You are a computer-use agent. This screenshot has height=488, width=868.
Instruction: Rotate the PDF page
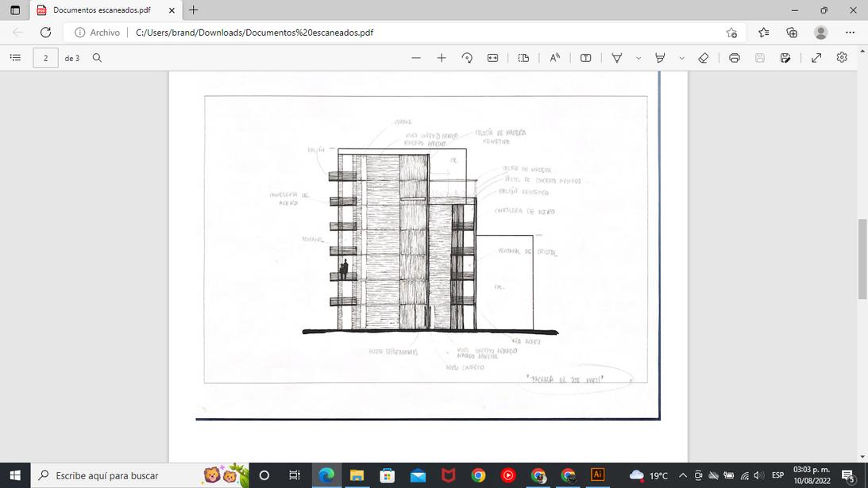click(467, 58)
